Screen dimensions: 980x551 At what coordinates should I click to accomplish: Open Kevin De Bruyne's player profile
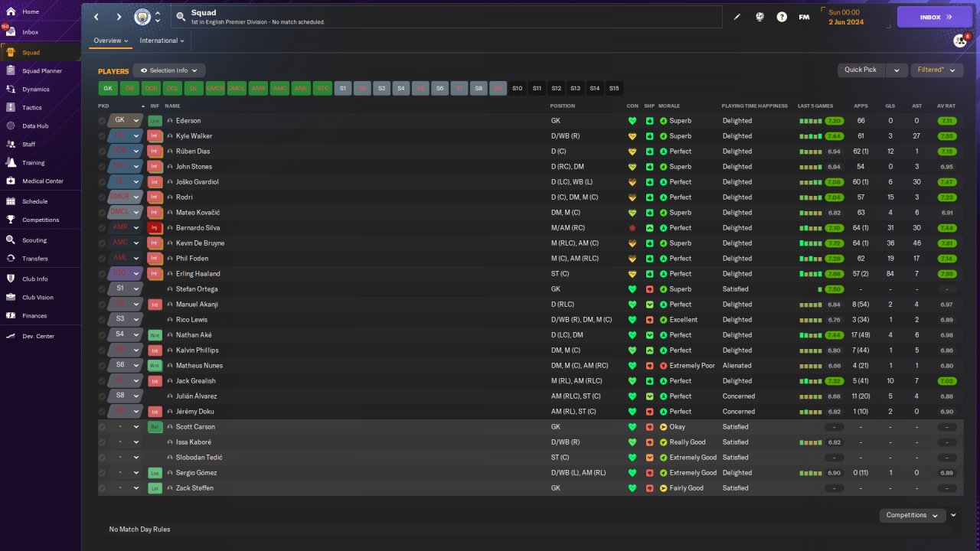(200, 243)
